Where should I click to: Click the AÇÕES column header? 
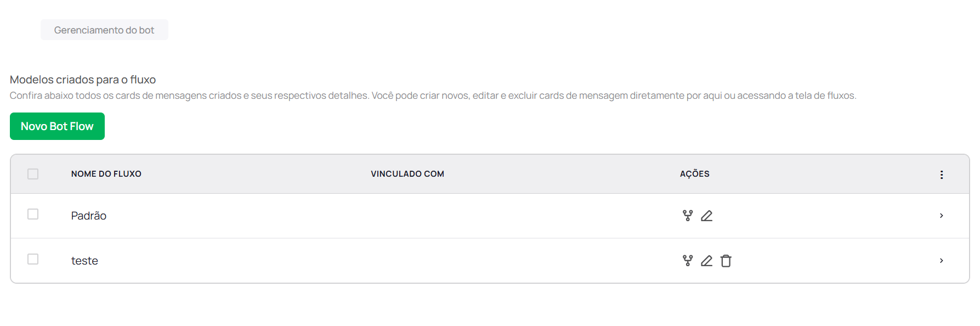(695, 174)
